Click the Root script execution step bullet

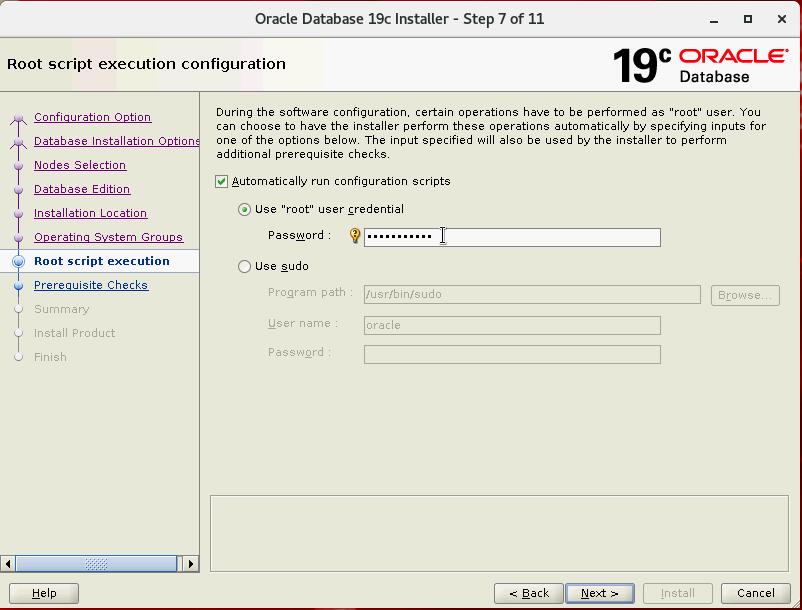[x=18, y=262]
